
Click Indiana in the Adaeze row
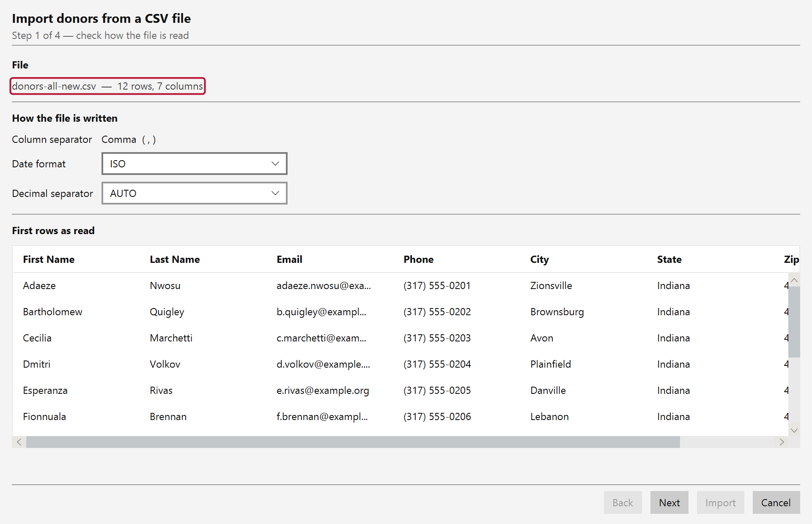pyautogui.click(x=673, y=286)
